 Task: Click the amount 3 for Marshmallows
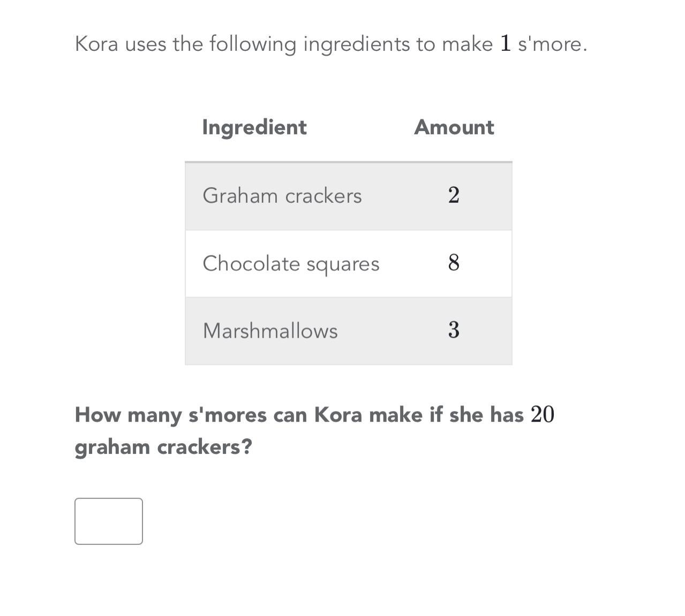pos(454,330)
